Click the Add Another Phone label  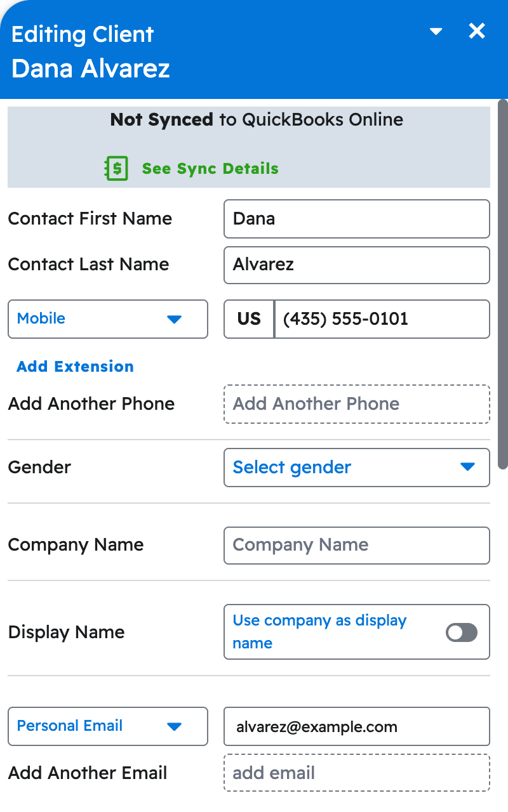91,404
